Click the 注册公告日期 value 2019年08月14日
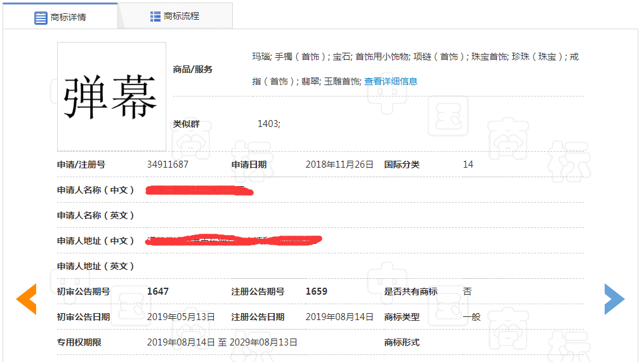644x362 pixels. point(339,317)
